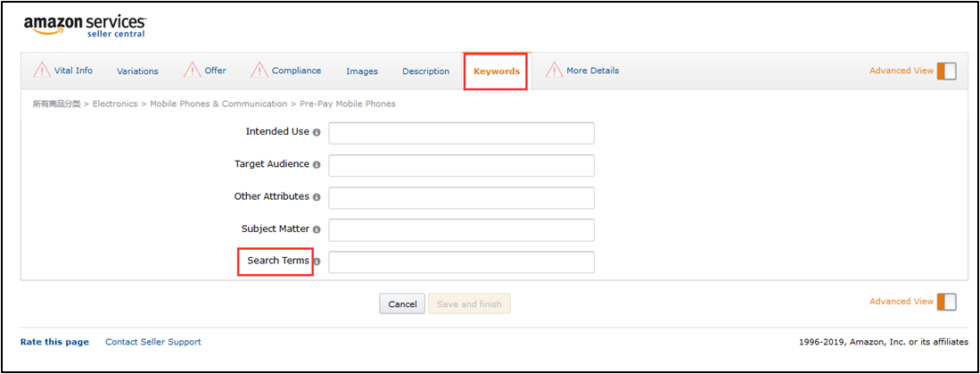Focus the Search Terms input field
The width and height of the screenshot is (980, 374).
461,262
